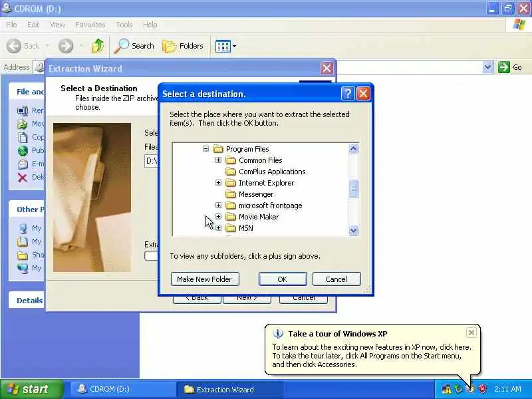The image size is (532, 399).
Task: Go up one folder level
Action: [98, 46]
